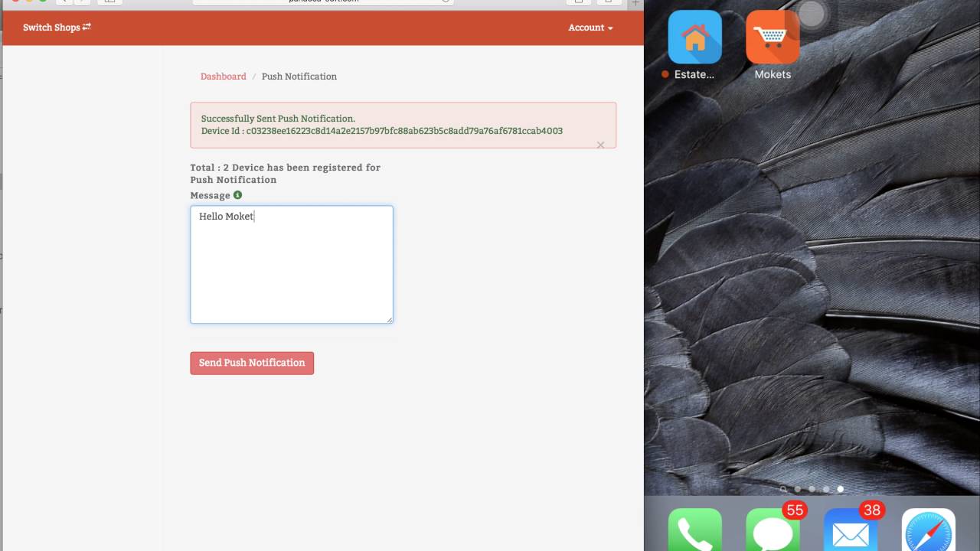
Task: Open the Estate app on iPad
Action: [x=694, y=37]
